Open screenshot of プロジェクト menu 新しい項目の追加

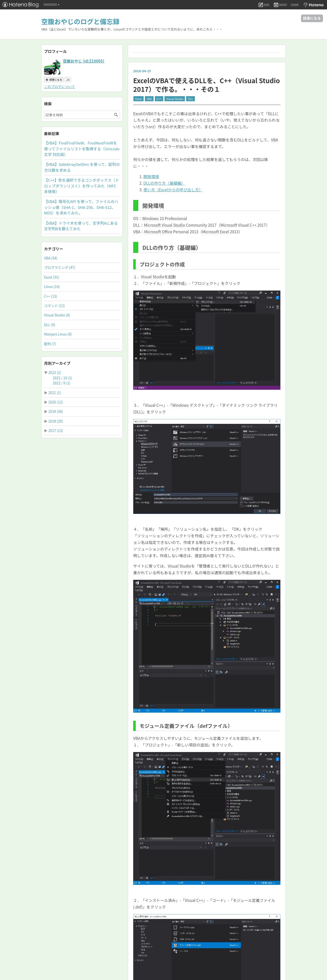pyautogui.click(x=207, y=818)
